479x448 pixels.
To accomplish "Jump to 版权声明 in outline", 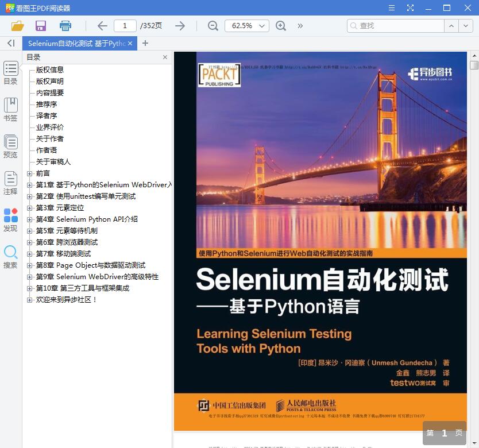I will (x=50, y=82).
